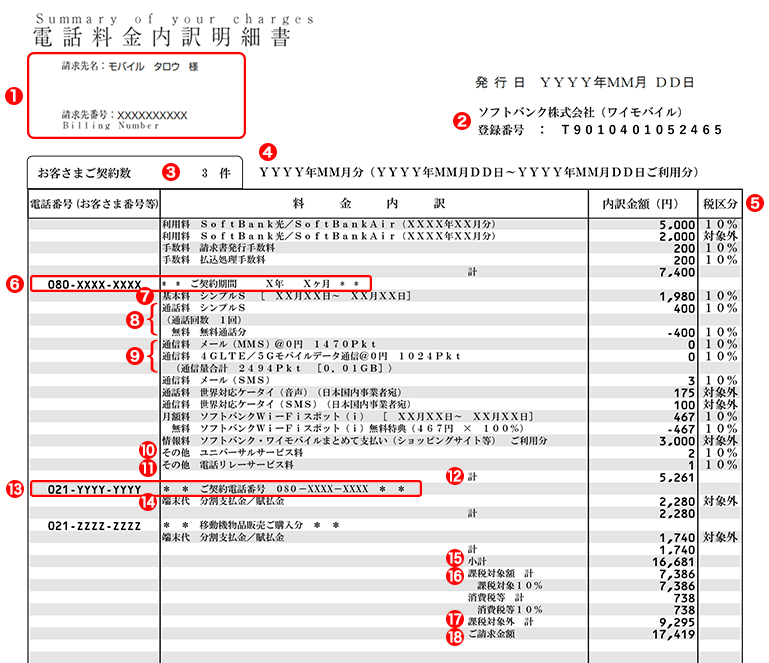Select the 5,000 yen SoftBank光 amount
Image resolution: width=769 pixels, height=663 pixels.
tap(677, 225)
